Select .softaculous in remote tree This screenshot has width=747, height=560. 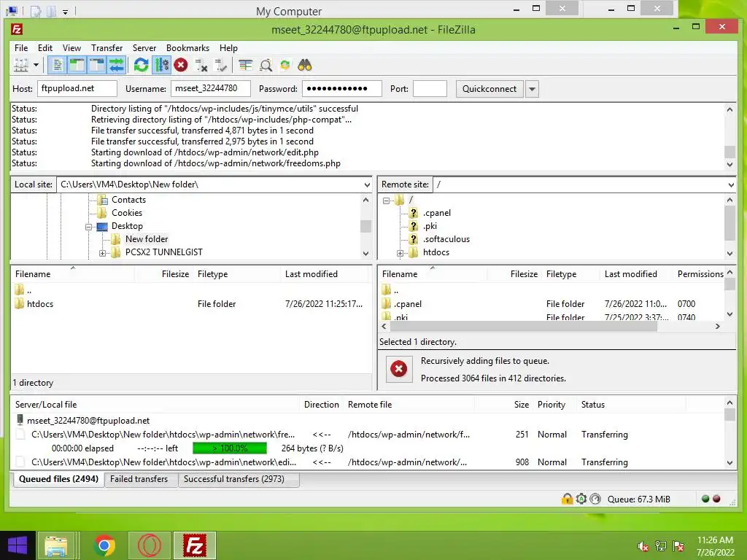point(446,239)
